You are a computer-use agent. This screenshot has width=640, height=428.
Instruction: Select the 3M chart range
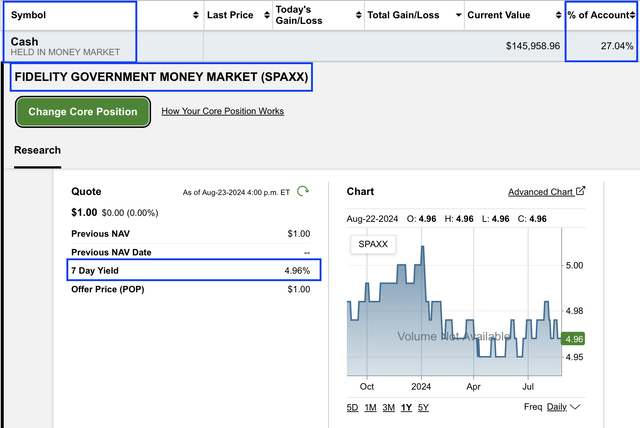(x=388, y=407)
